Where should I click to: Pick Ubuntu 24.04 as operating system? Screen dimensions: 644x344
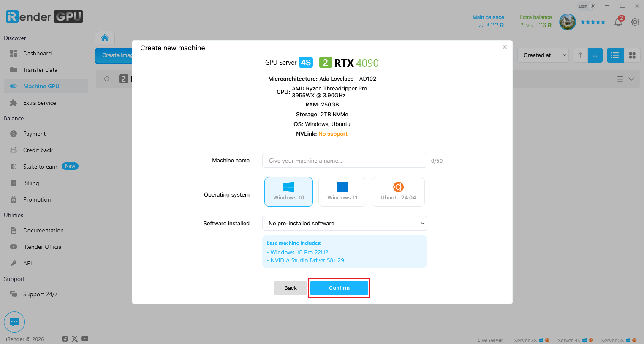[398, 192]
